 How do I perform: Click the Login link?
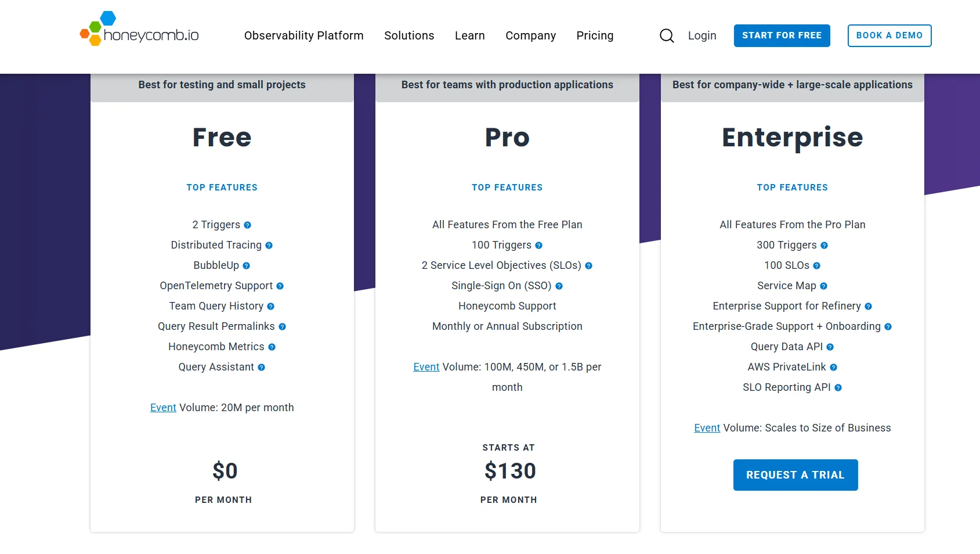(x=702, y=35)
